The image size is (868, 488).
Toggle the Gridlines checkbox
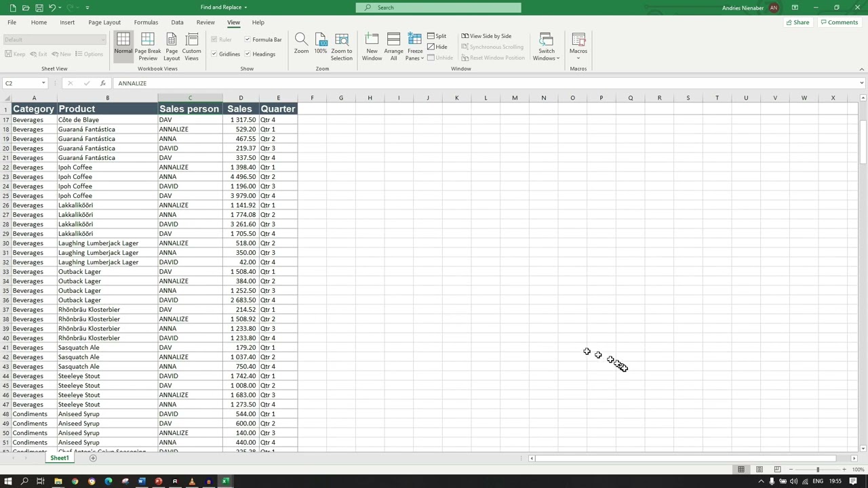[226, 54]
